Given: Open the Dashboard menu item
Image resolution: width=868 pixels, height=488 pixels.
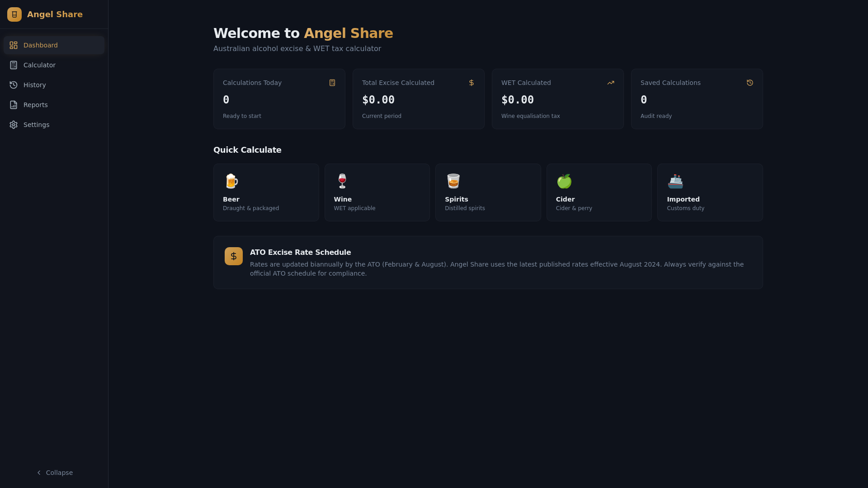Looking at the screenshot, I should click(54, 45).
